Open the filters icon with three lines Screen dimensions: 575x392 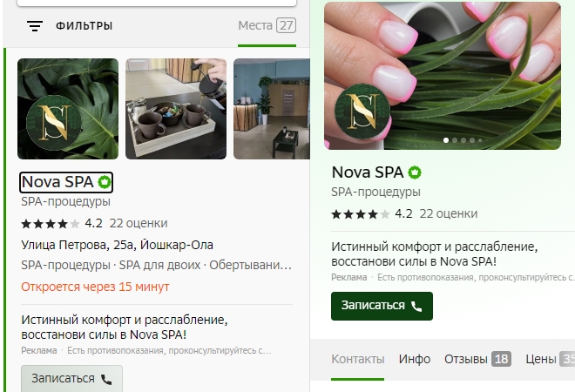click(35, 25)
